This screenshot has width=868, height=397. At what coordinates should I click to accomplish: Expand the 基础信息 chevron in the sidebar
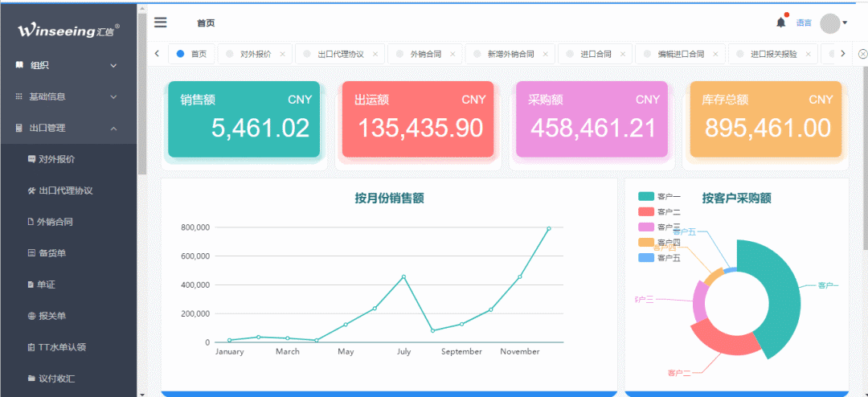[113, 97]
